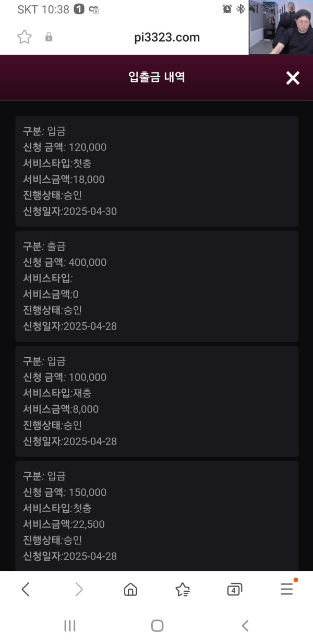Image resolution: width=313 pixels, height=644 pixels.
Task: Select the 120,000 deposit record dated 2025-04-30
Action: [x=156, y=171]
